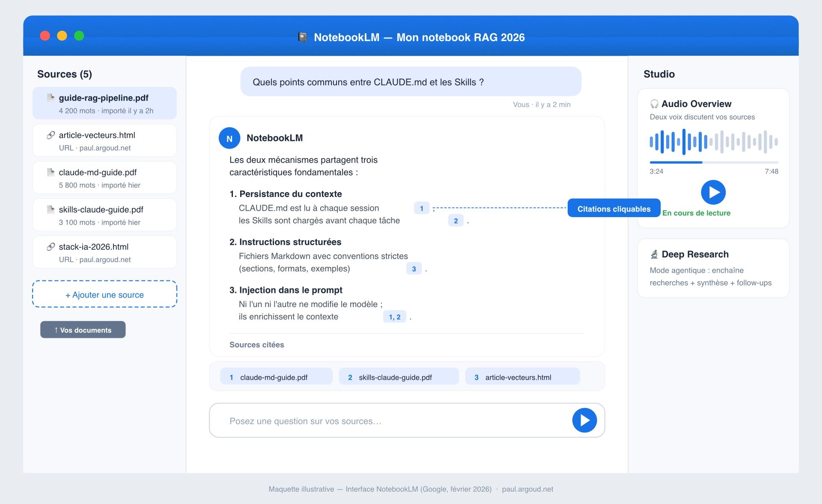Send the question with the blue arrow button
Viewport: 822px width, 504px height.
584,420
